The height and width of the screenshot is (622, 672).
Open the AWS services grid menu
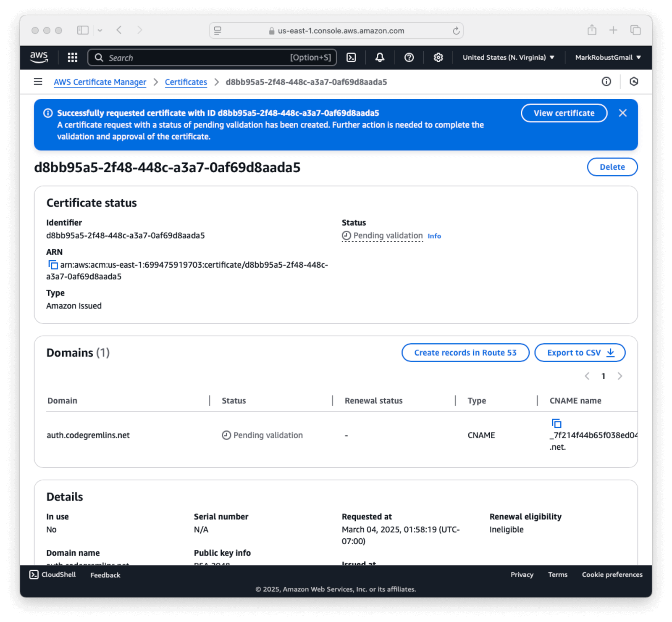72,58
